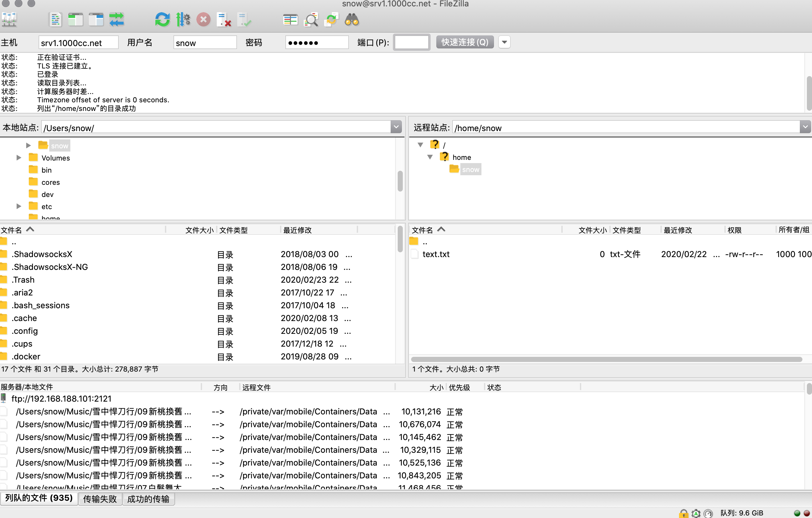Switch to the 传输失败 tab
This screenshot has width=812, height=518.
tap(100, 499)
